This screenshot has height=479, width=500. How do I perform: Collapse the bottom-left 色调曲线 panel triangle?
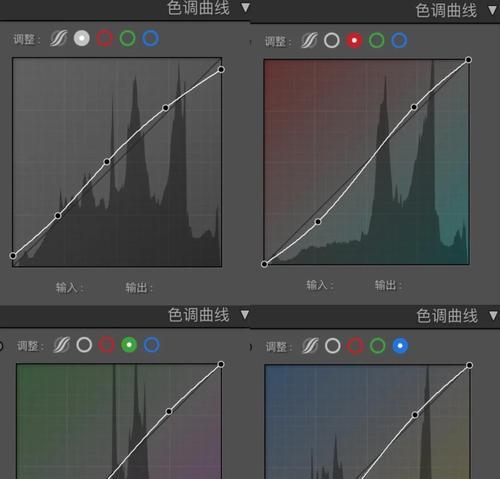click(245, 314)
